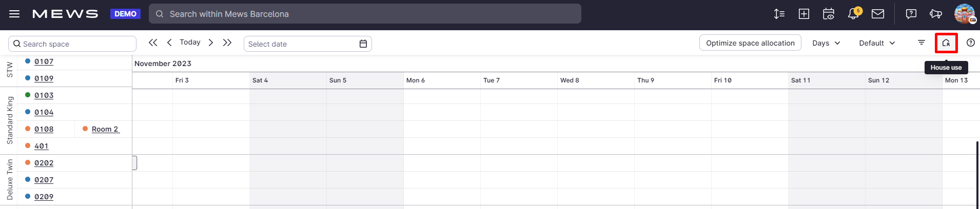The height and width of the screenshot is (209, 980).
Task: Toggle the House use icon
Action: [946, 43]
